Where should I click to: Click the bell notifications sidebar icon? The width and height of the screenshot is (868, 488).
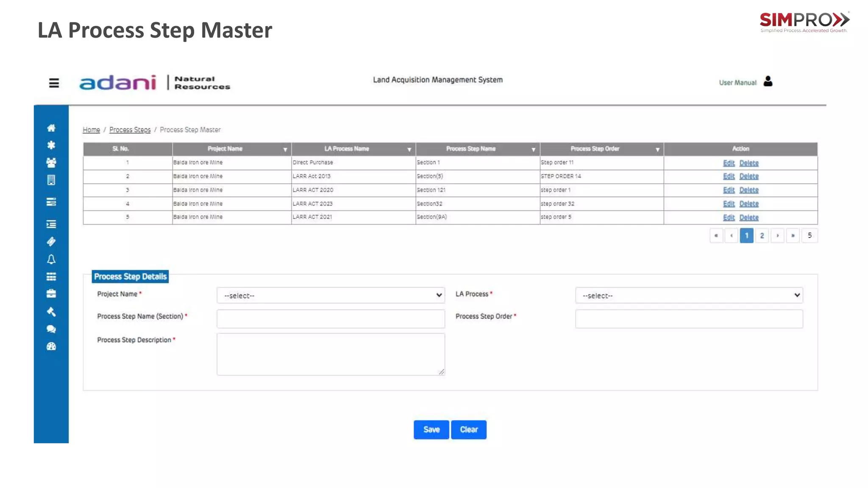pos(51,259)
